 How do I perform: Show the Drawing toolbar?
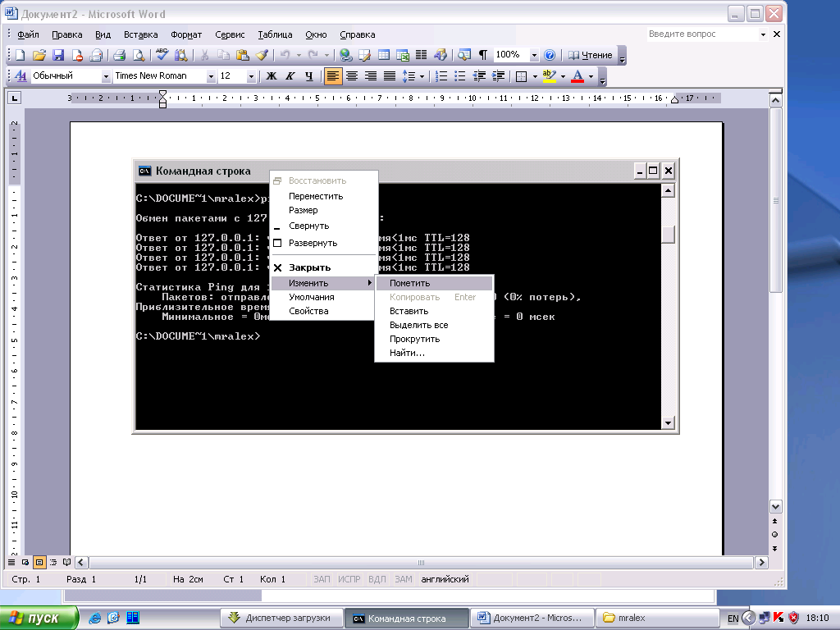pos(441,55)
